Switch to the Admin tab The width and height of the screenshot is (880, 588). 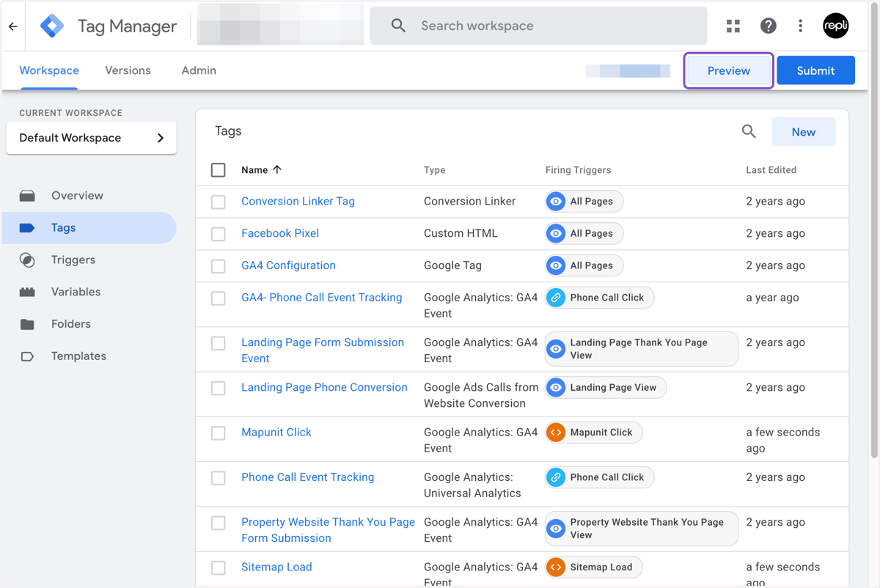[199, 70]
